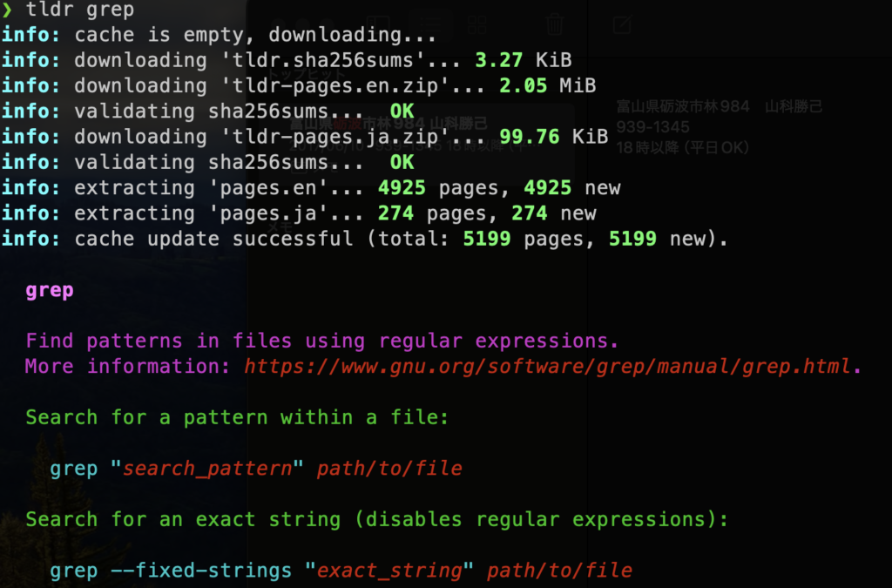Toggle sidebar icon in background Notes window

(376, 24)
